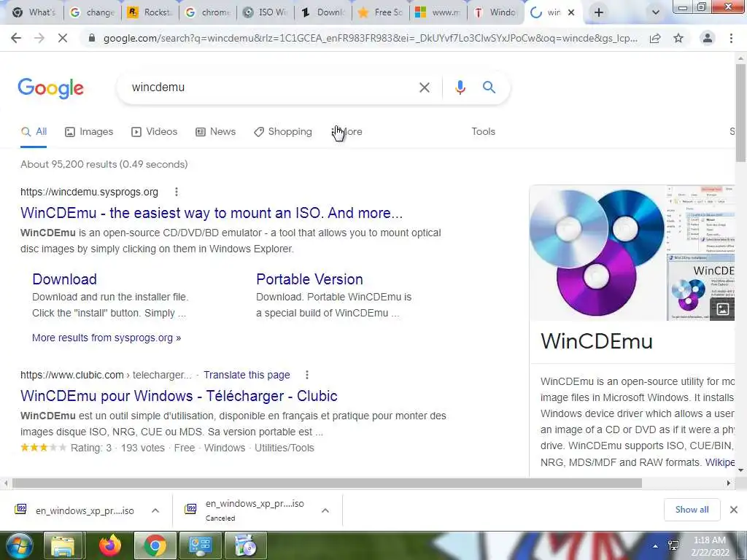Open WinCDEmu pour Windows Clubic result
The image size is (747, 560).
179,396
